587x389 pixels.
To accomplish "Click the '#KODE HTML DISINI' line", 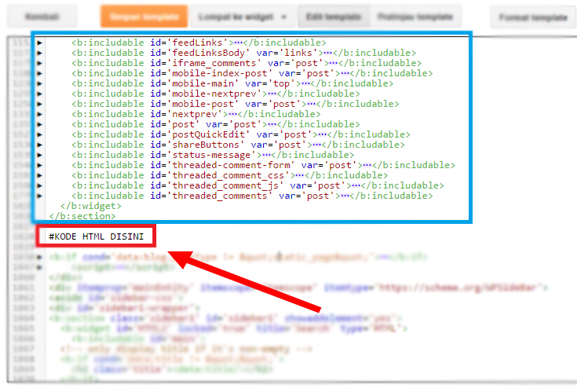I will tap(96, 237).
